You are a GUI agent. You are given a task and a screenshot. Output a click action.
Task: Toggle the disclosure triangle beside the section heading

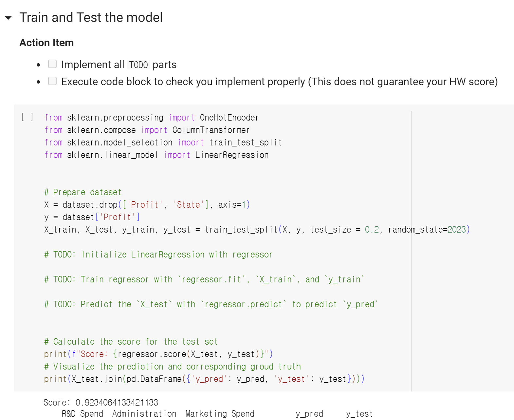[9, 18]
